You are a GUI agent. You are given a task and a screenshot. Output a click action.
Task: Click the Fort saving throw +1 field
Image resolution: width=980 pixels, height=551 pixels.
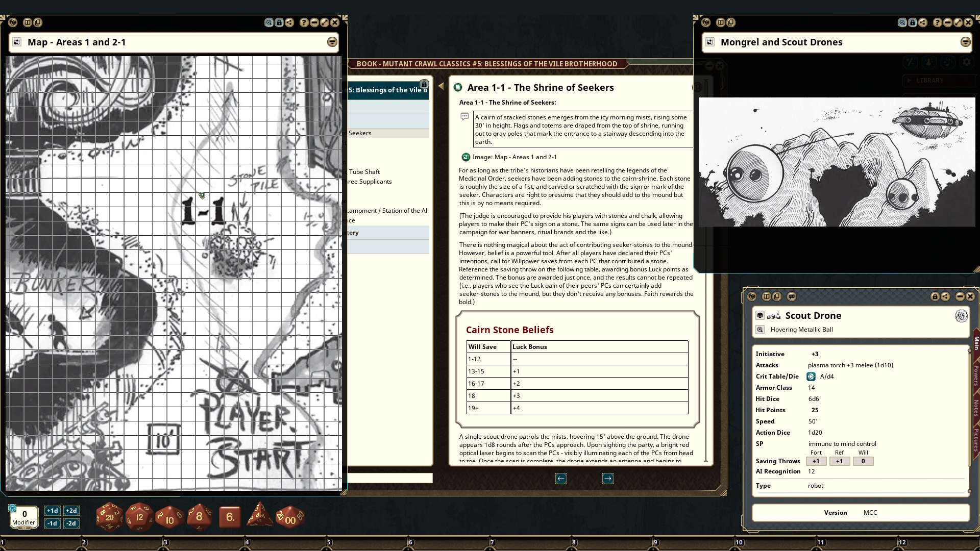click(x=816, y=461)
